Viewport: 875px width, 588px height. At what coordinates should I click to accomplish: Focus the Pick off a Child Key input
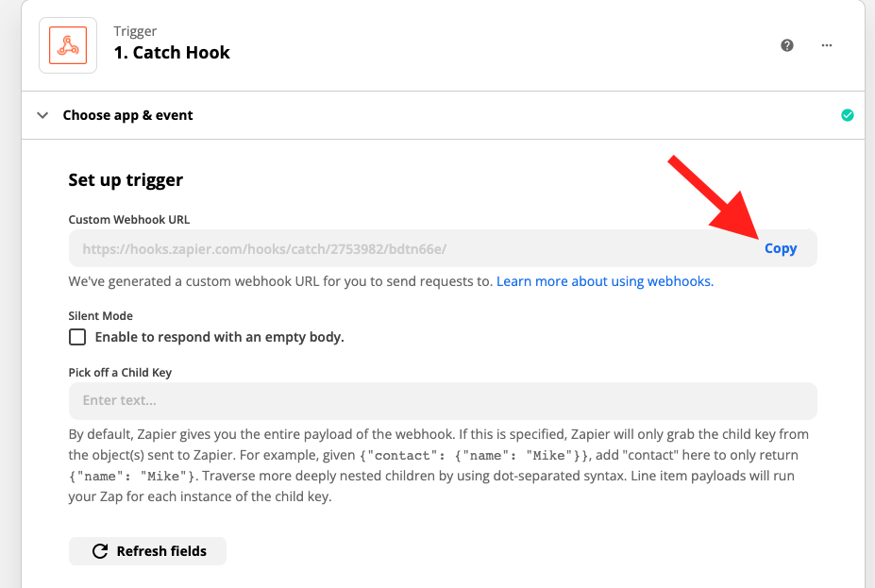(443, 400)
